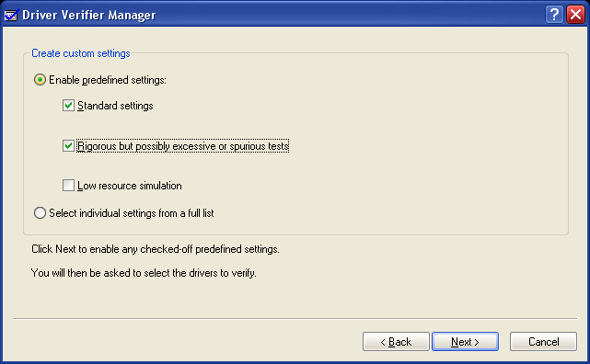The image size is (590, 364).
Task: Click 'You will then be asked to select the drivers' text
Action: [x=144, y=273]
